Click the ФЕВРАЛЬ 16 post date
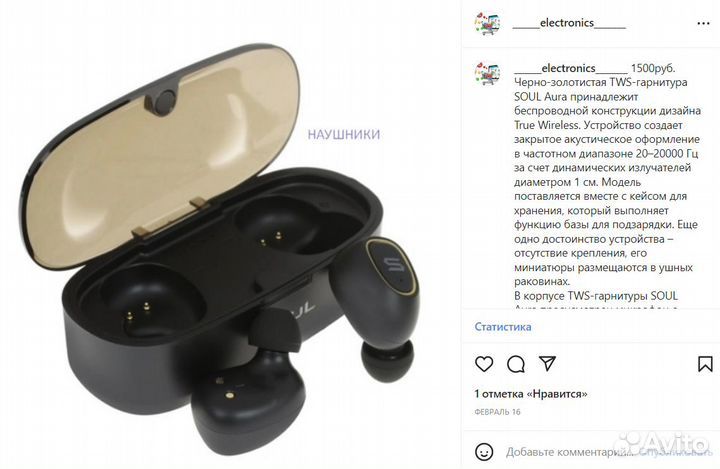 [x=497, y=412]
